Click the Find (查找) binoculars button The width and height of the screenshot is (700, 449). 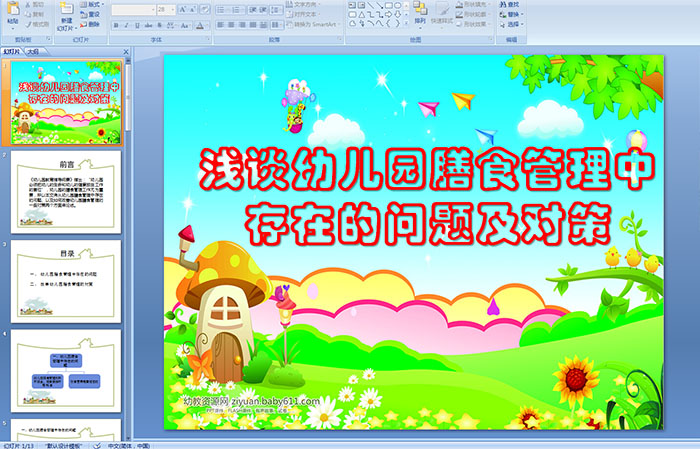[510, 4]
